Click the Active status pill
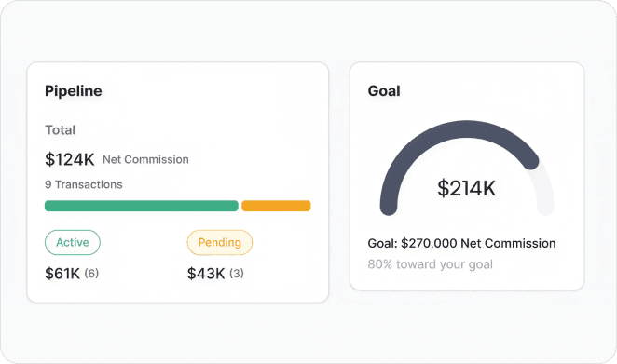Screen dimensions: 617x364 73,243
